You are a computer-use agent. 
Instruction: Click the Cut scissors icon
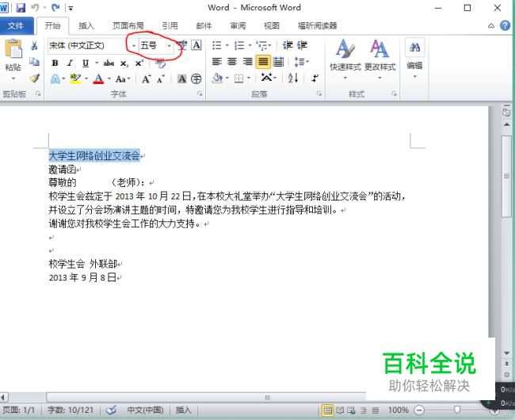[x=34, y=45]
